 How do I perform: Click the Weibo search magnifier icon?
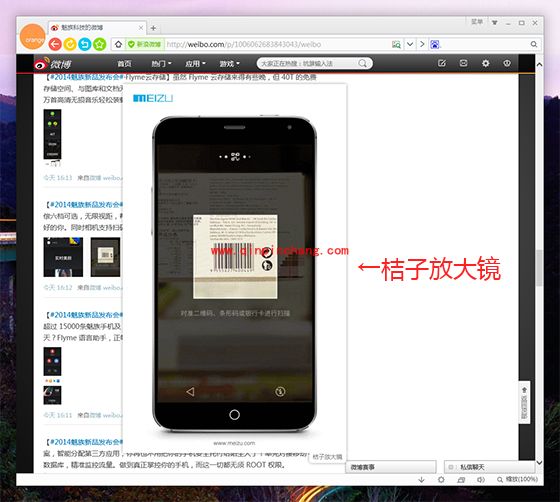[x=362, y=64]
